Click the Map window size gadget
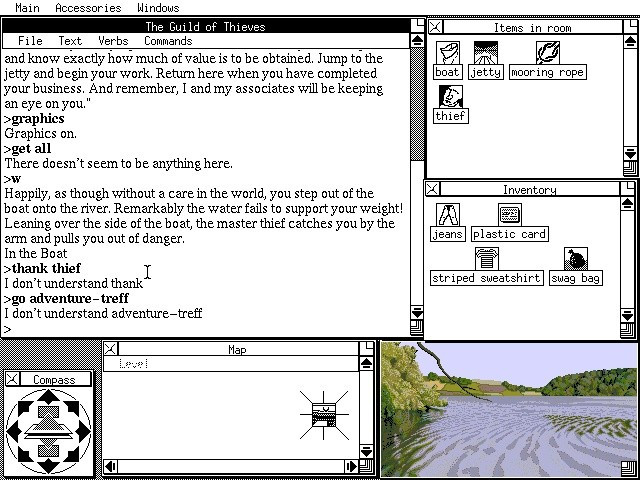The height and width of the screenshot is (480, 640). tap(366, 466)
